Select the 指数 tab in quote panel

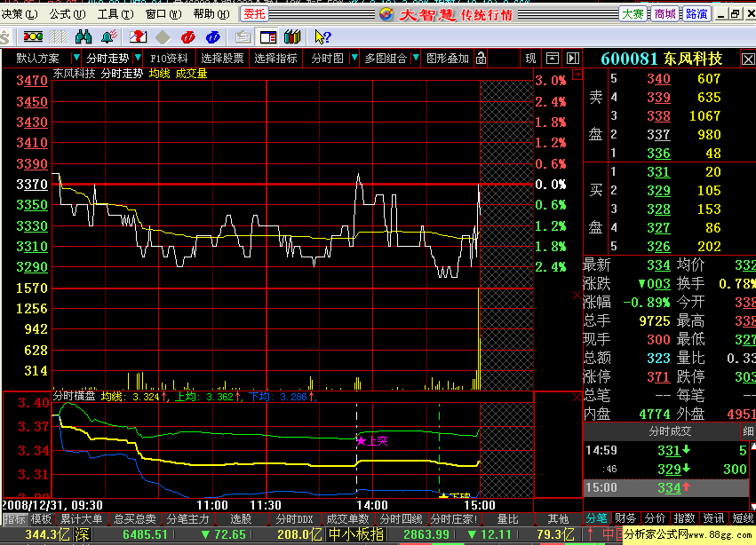(x=684, y=518)
